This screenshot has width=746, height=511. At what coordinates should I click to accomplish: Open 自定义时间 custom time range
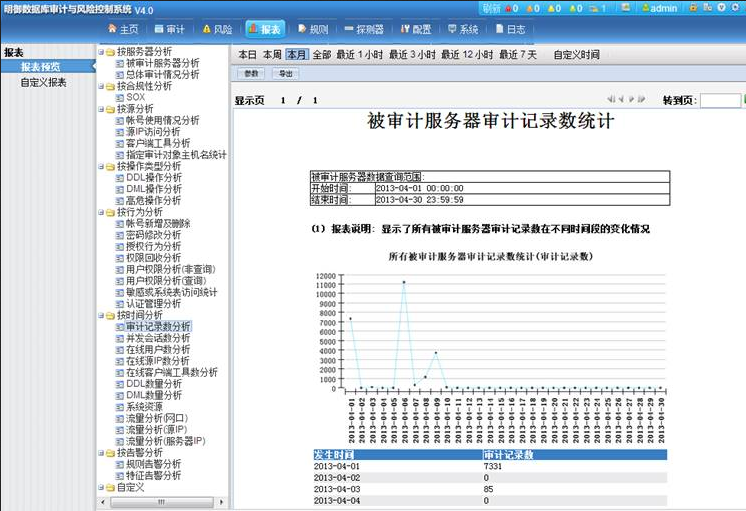[x=577, y=55]
